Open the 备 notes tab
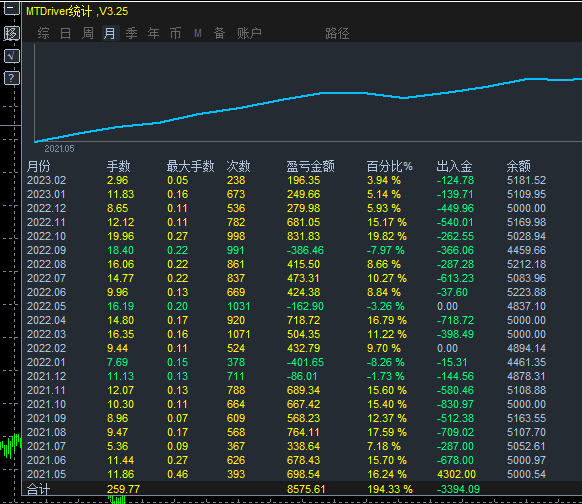This screenshot has width=582, height=504. (x=219, y=33)
